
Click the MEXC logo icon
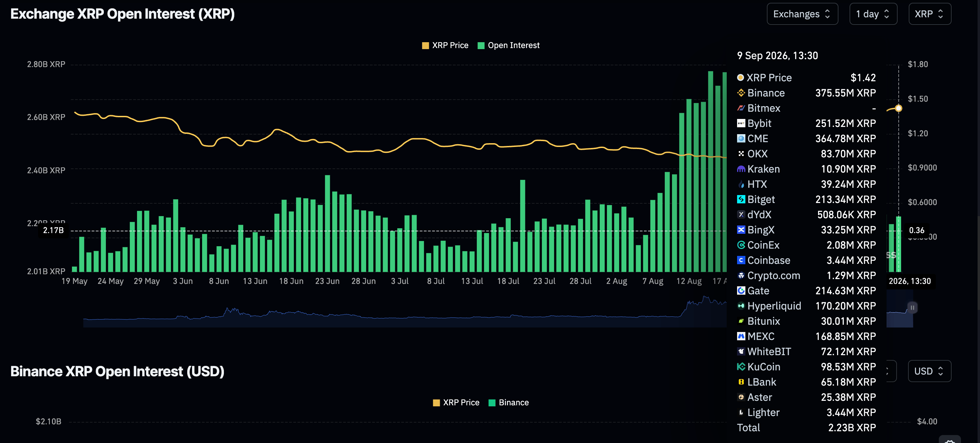(x=741, y=336)
